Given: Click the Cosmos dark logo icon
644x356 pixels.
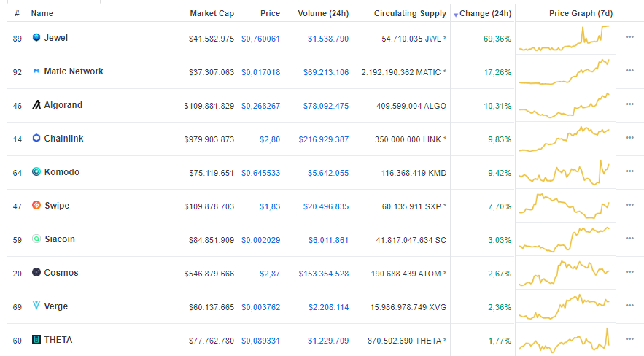Looking at the screenshot, I should click(x=36, y=272).
